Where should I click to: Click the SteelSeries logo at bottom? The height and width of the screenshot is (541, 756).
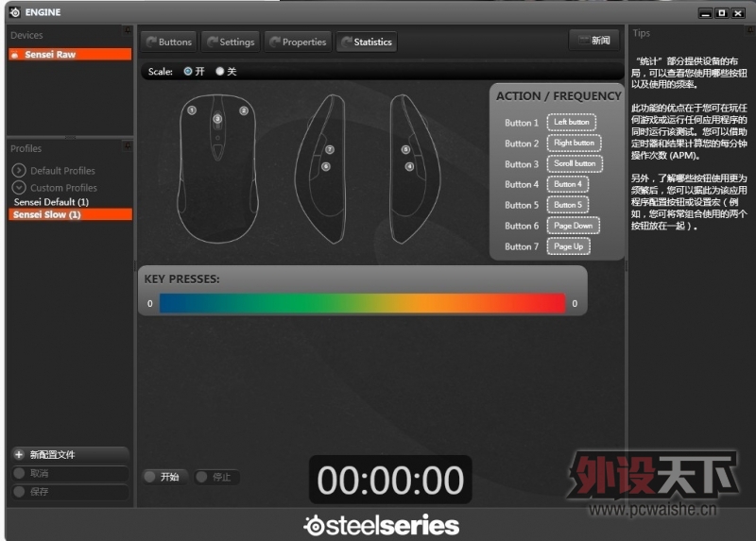tap(382, 525)
